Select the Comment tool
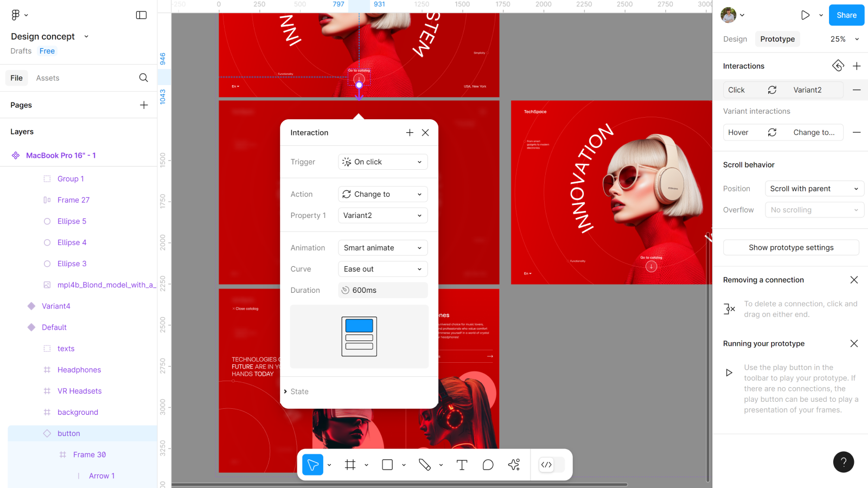The height and width of the screenshot is (488, 868). 488,465
